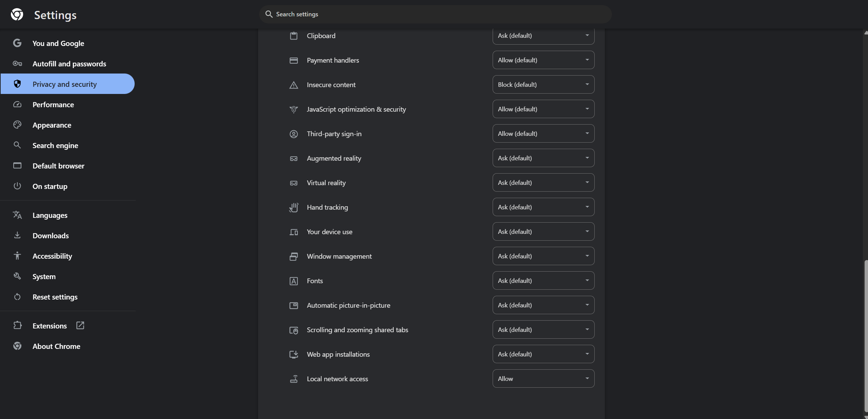Open the Insecure content Block dropdown

543,84
